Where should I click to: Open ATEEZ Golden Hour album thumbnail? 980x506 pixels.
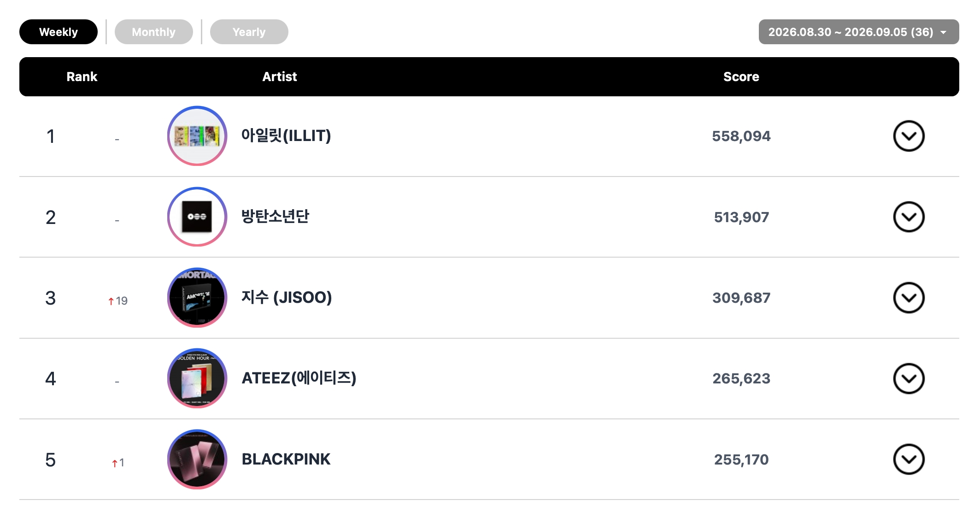pyautogui.click(x=197, y=378)
